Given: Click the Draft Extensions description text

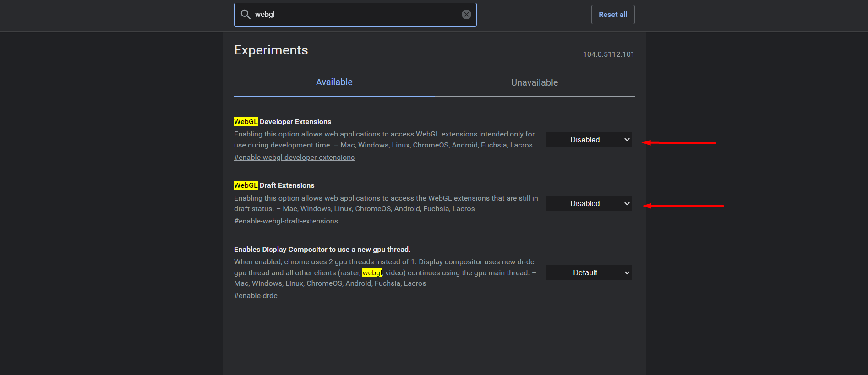Looking at the screenshot, I should click(386, 203).
